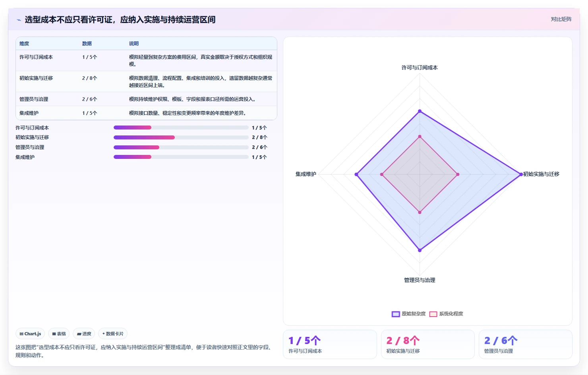
Task: Click description starting 模拟轻量到复杂方案
Action: [x=201, y=60]
